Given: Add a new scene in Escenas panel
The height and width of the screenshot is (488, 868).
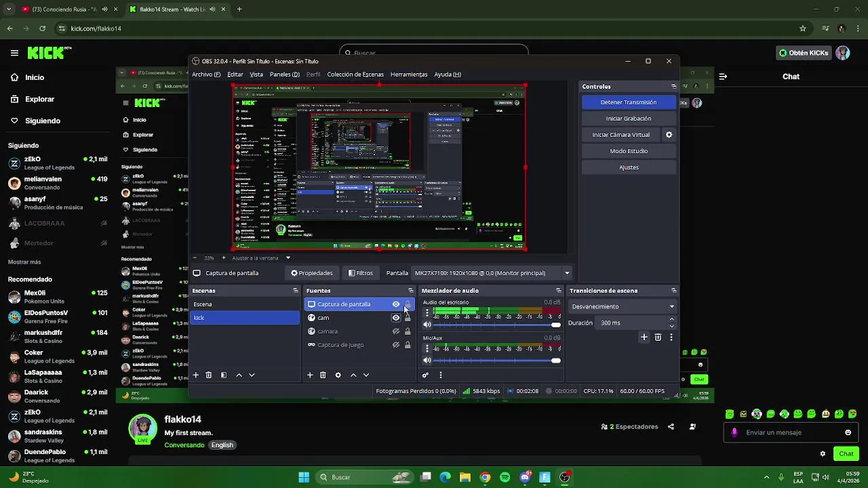Looking at the screenshot, I should tap(196, 375).
